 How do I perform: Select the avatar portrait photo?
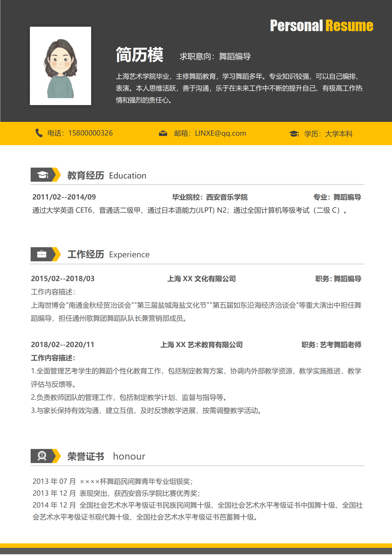coord(61,66)
